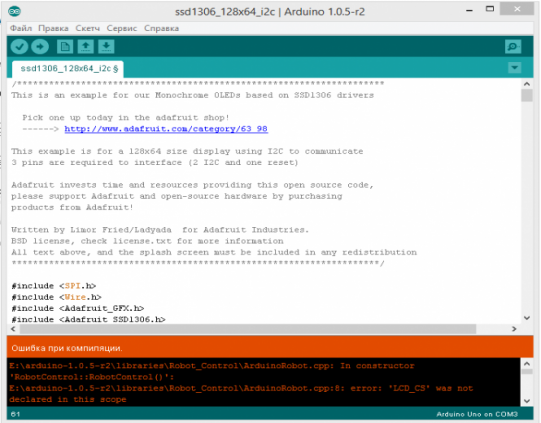Click the horizontal scrollbar thumb
This screenshot has width=541, height=423.
click(248, 329)
